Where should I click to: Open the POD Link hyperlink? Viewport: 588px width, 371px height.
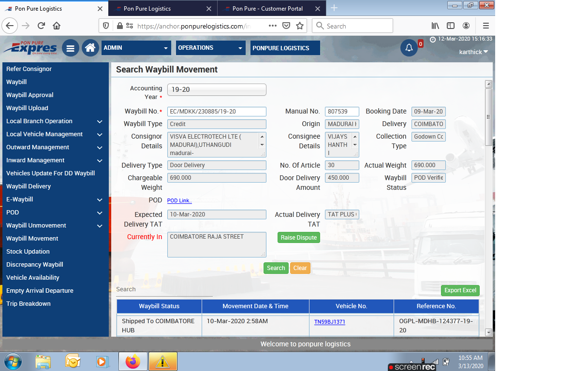click(x=179, y=201)
